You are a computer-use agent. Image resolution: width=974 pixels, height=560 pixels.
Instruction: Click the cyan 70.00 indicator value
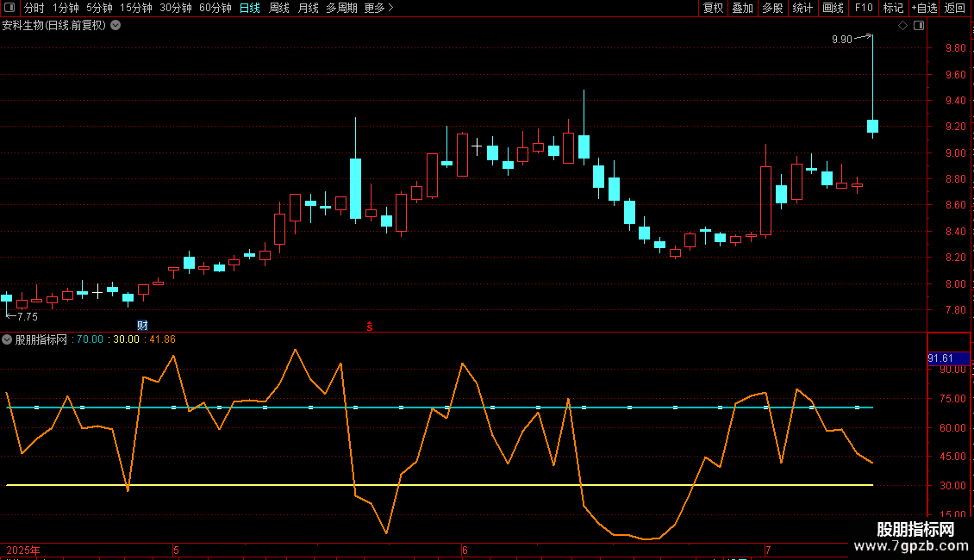click(x=90, y=339)
